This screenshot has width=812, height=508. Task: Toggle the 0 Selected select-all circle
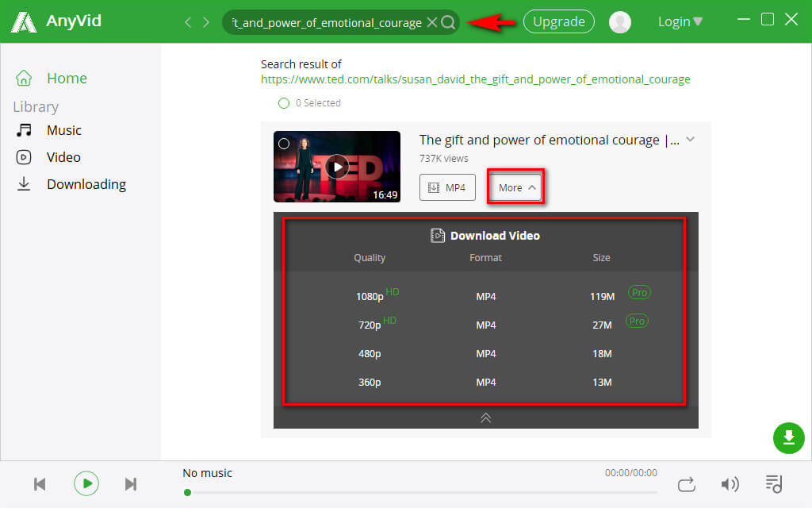(x=284, y=103)
